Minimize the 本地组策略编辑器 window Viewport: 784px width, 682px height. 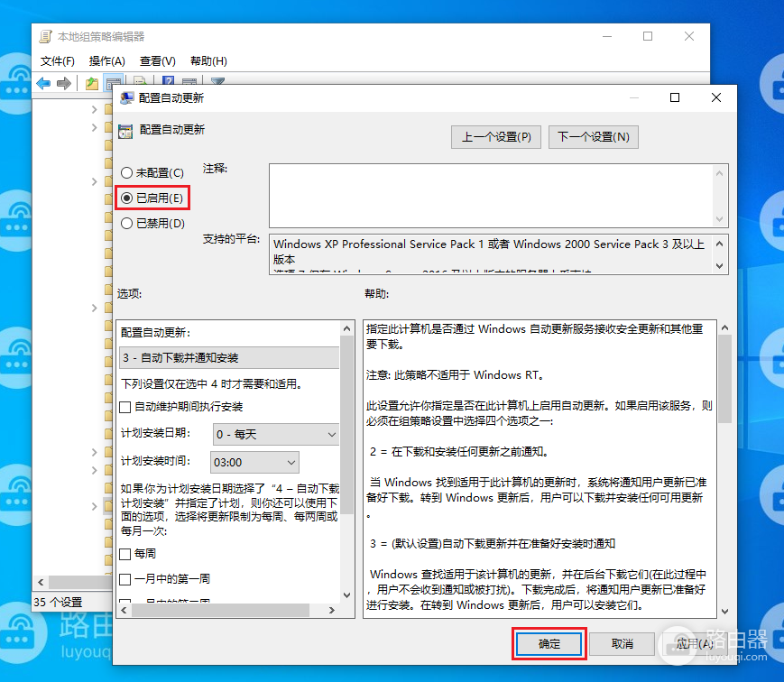(607, 36)
